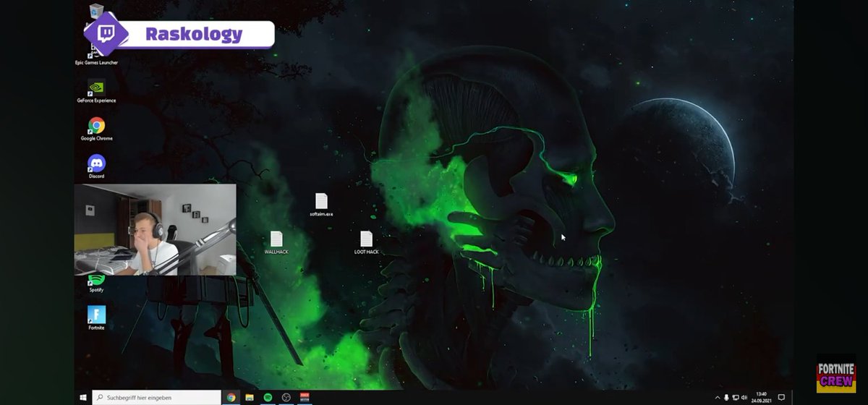Viewport: 868px width, 405px height.
Task: Expand the hidden system tray icons
Action: click(x=718, y=397)
